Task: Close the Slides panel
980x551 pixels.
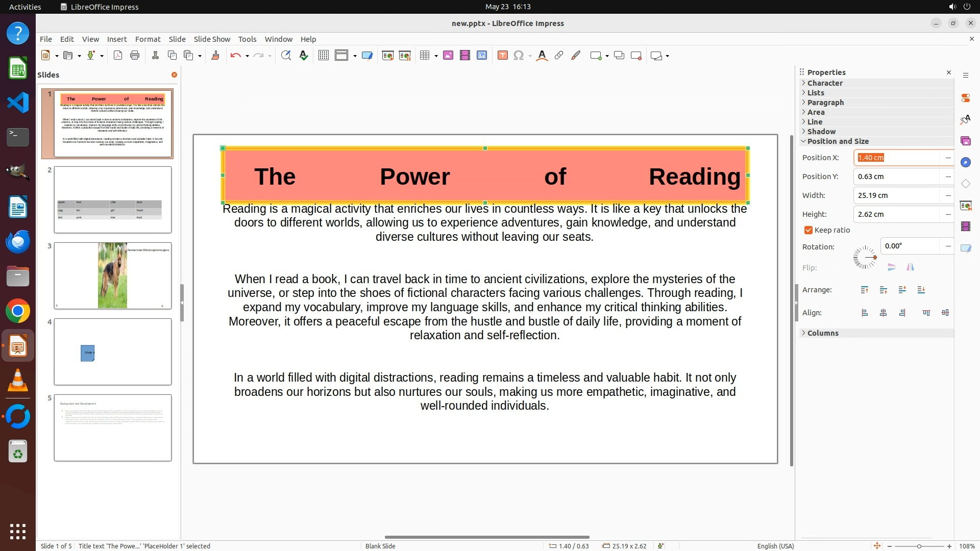Action: coord(174,74)
